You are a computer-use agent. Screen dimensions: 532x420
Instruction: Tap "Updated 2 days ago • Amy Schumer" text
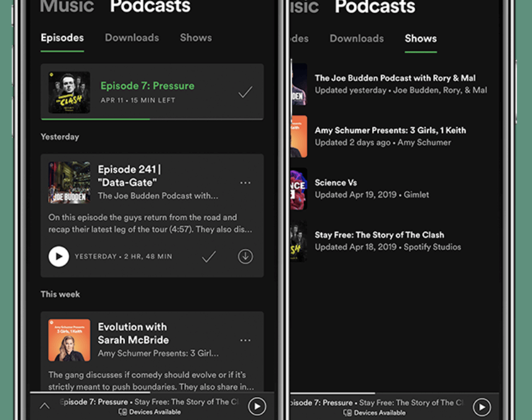(383, 142)
